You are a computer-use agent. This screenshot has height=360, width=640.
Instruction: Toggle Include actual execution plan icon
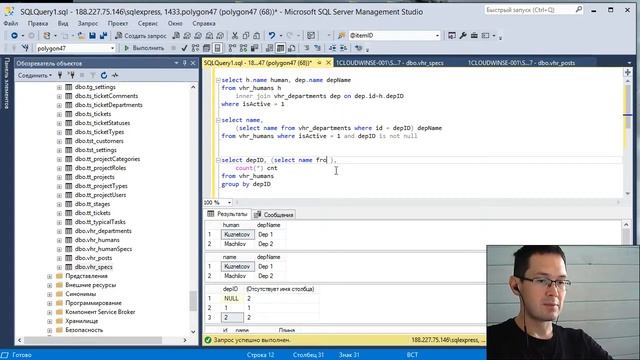pos(232,48)
